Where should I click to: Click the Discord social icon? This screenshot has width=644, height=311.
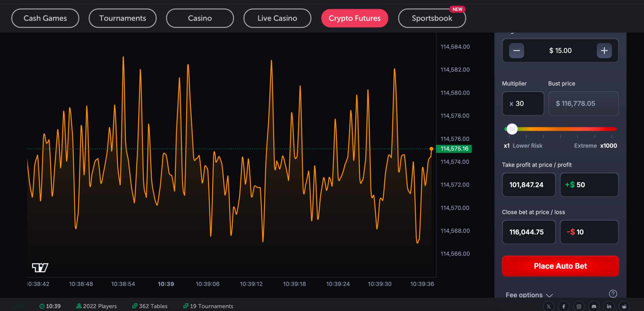point(594,306)
